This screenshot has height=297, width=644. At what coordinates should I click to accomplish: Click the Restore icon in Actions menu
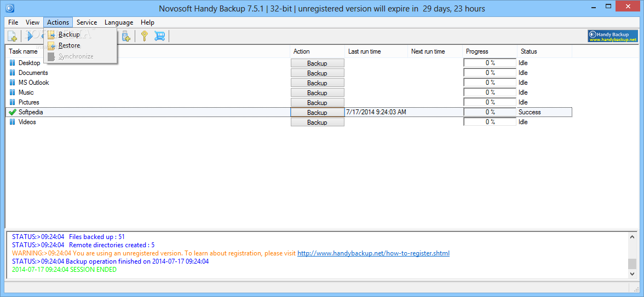[51, 45]
